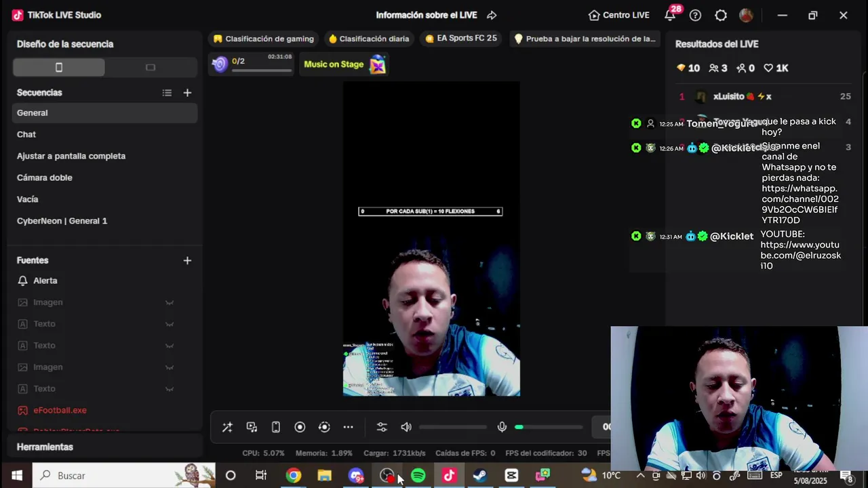Open notifications bell with 28 badge
The image size is (868, 488).
coord(671,14)
